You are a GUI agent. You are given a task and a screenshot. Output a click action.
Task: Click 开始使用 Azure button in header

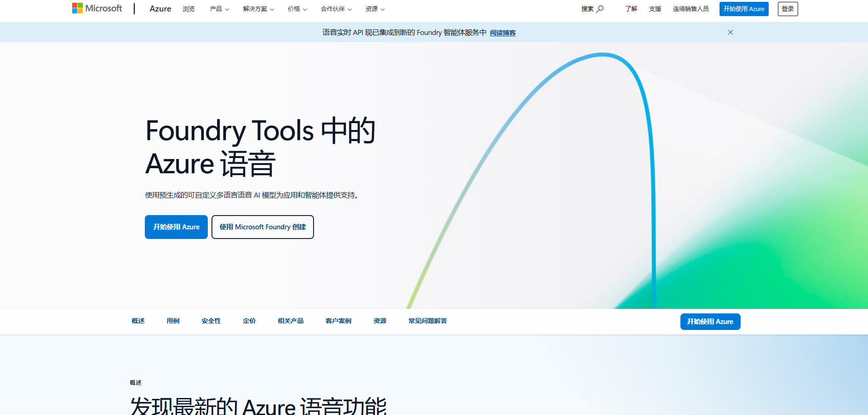(744, 9)
